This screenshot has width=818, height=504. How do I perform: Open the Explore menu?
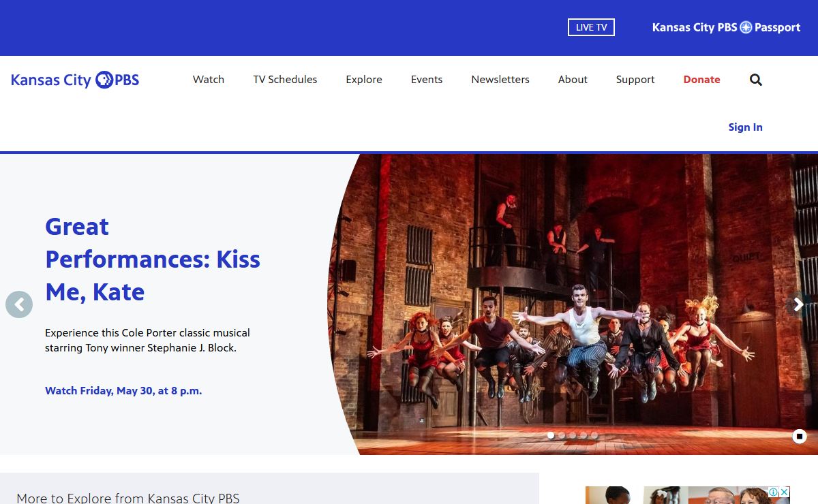364,80
